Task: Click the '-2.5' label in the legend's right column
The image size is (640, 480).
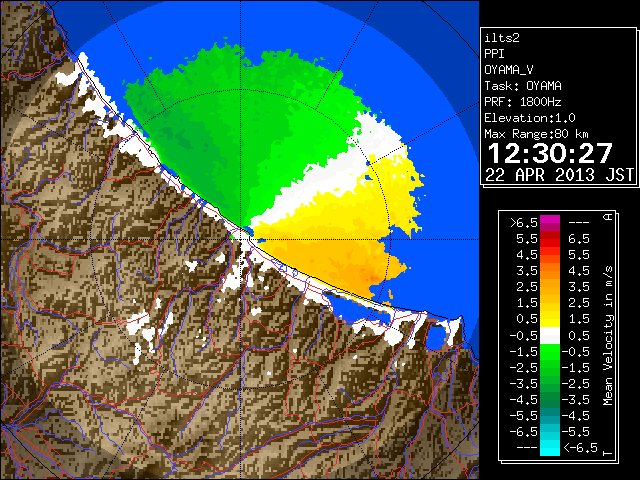Action: pyautogui.click(x=576, y=384)
